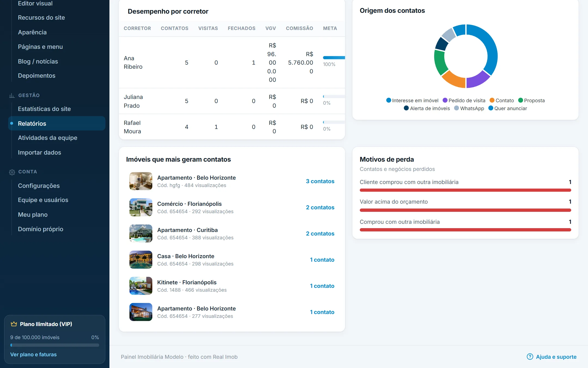Open thumbnail of Casa Belo Horizonte listing
Image resolution: width=588 pixels, height=368 pixels.
[141, 260]
